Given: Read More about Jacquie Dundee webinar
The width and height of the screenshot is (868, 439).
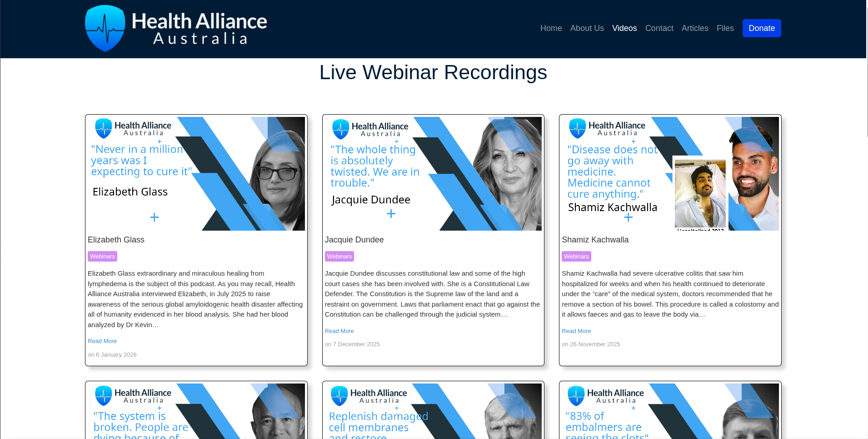Looking at the screenshot, I should (x=339, y=331).
